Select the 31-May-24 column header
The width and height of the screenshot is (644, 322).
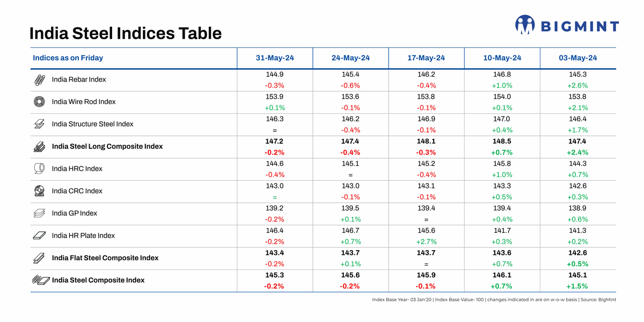(275, 58)
